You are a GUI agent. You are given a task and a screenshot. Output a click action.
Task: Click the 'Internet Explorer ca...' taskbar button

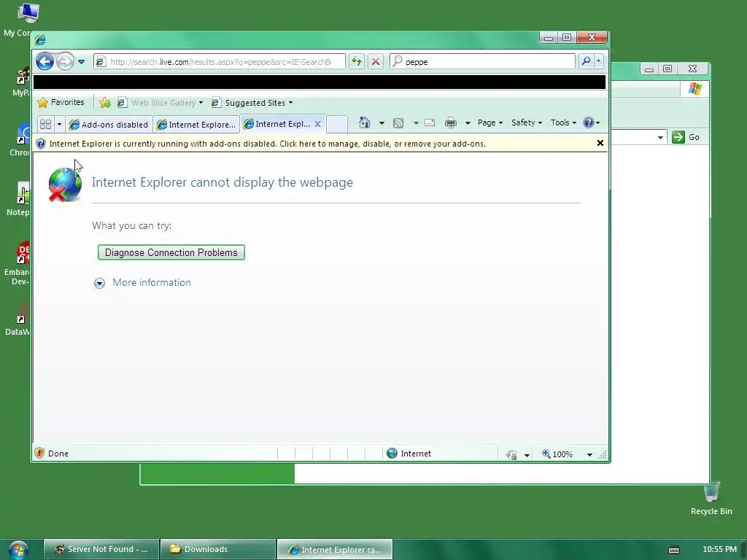335,549
